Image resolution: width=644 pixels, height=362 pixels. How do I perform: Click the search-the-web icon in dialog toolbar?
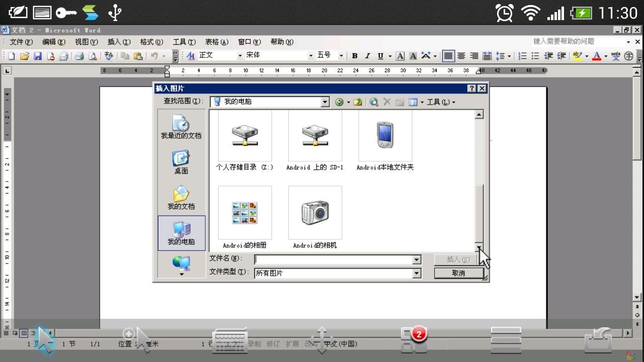tap(374, 102)
